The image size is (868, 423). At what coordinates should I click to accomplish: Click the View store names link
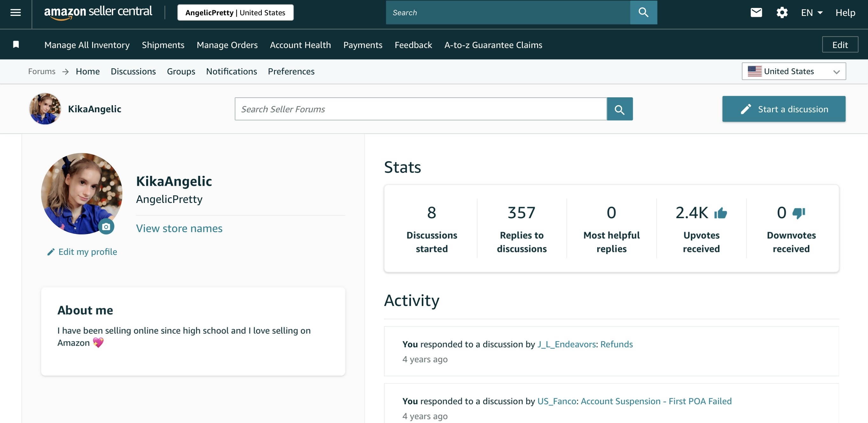pos(179,228)
